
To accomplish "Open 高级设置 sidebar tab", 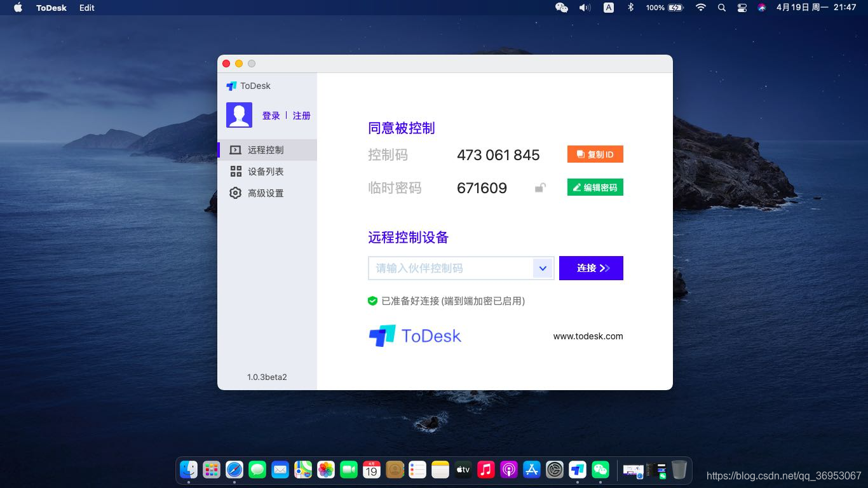I will click(x=267, y=193).
